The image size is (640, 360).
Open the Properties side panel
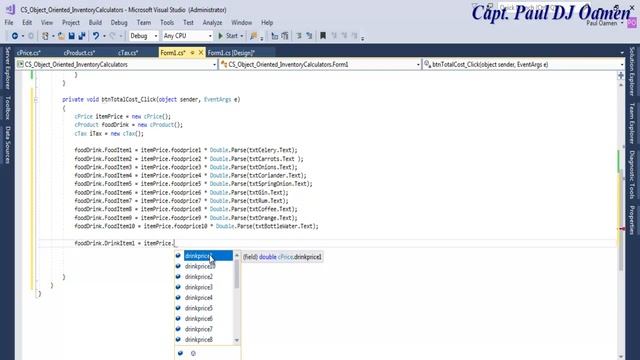click(x=632, y=220)
